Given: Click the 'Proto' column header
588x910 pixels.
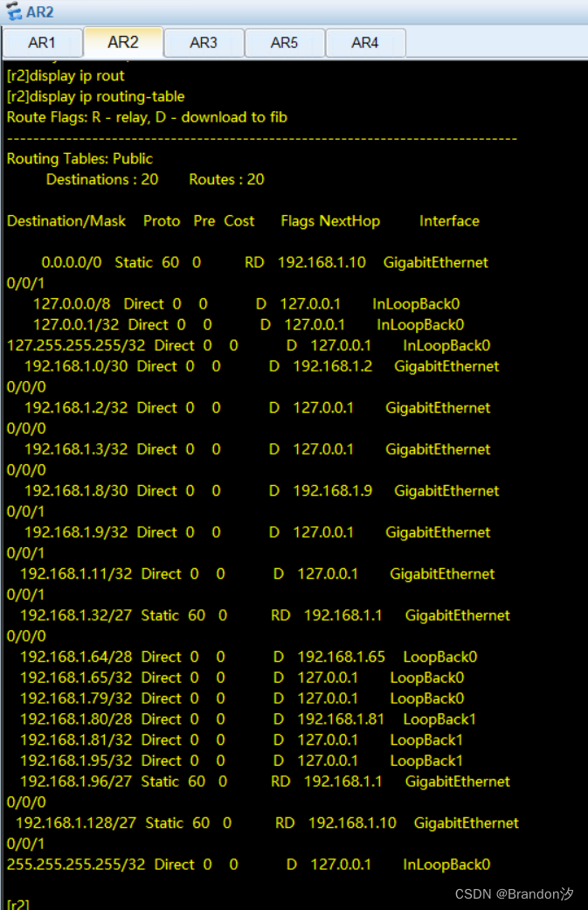Looking at the screenshot, I should 162,221.
